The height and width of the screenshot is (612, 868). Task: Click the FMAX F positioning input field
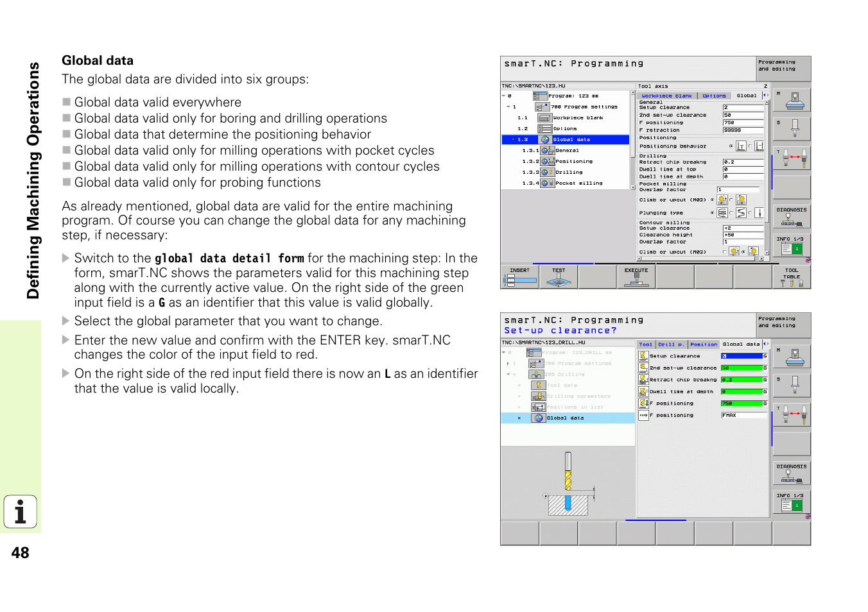pos(744,415)
